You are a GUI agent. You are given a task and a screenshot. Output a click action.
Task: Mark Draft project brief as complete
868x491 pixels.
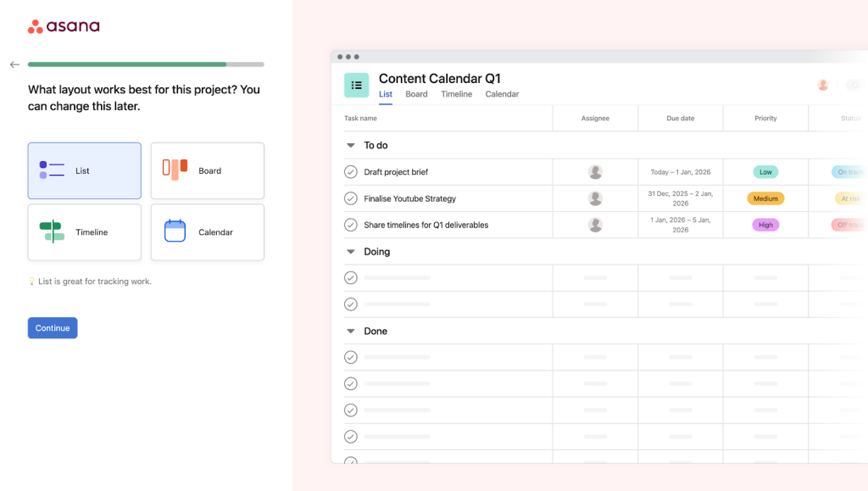tap(350, 171)
